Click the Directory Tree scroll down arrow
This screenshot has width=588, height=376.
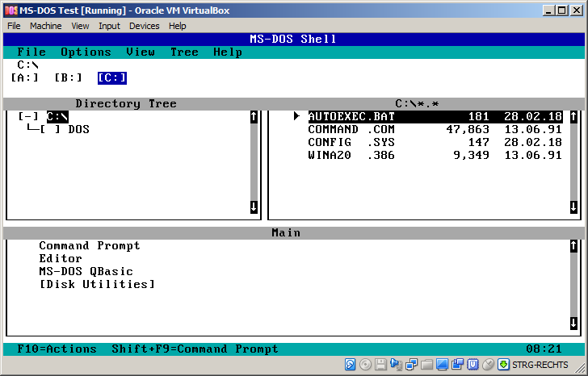(x=254, y=207)
